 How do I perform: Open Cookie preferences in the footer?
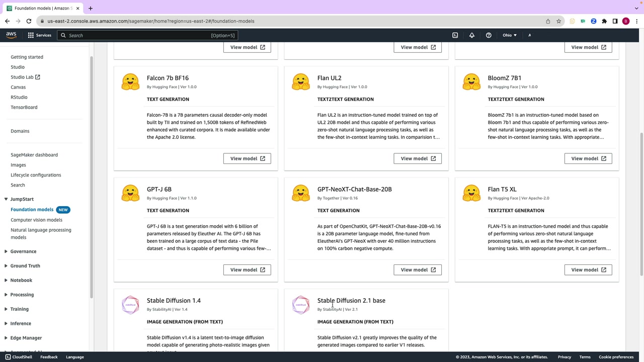616,357
